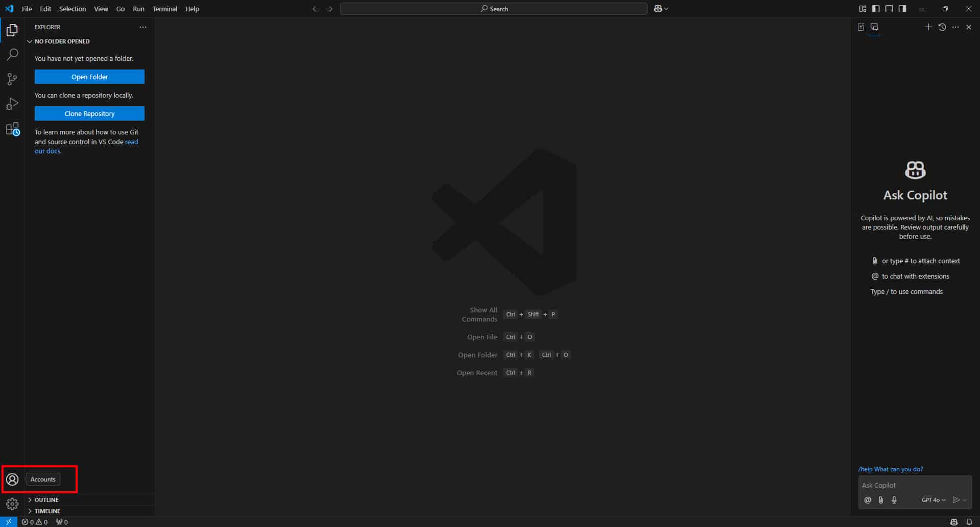This screenshot has width=980, height=527.
Task: Toggle secondary side bar visibility
Action: click(x=902, y=9)
